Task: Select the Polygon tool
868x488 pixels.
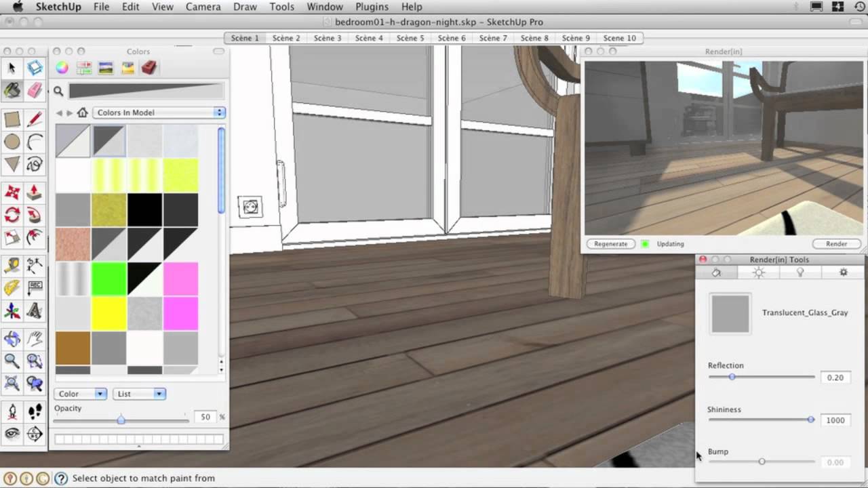Action: [12, 164]
